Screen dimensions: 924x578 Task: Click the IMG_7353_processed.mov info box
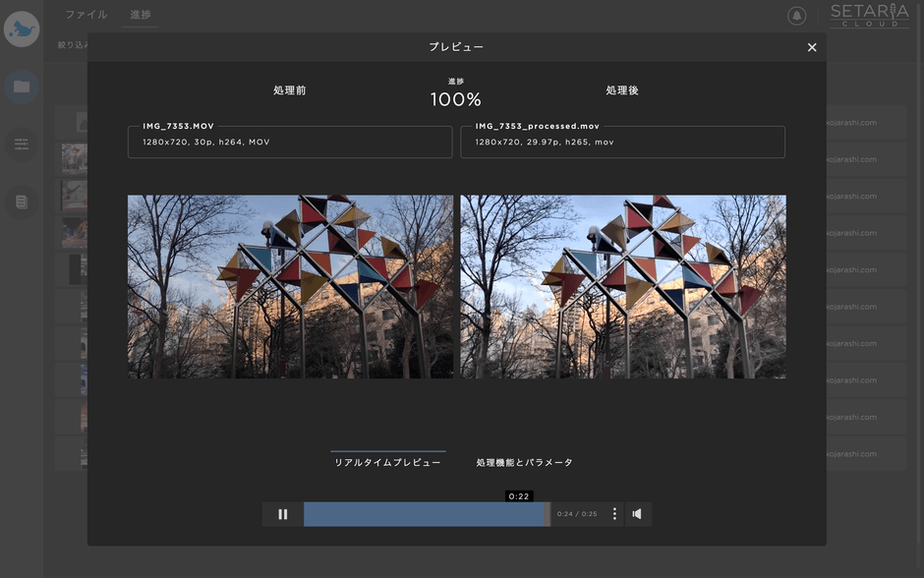(x=622, y=142)
